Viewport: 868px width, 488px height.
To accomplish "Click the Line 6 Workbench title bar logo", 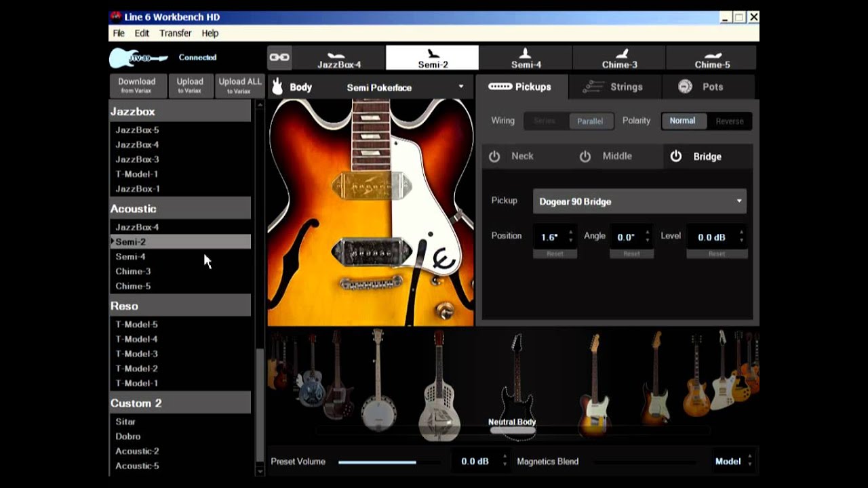I will (x=116, y=17).
